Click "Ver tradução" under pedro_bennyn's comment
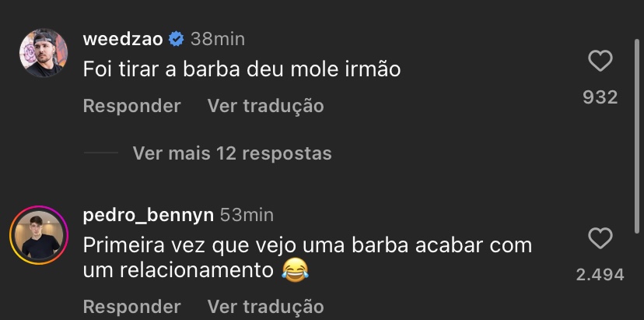The width and height of the screenshot is (644, 320). 265,307
